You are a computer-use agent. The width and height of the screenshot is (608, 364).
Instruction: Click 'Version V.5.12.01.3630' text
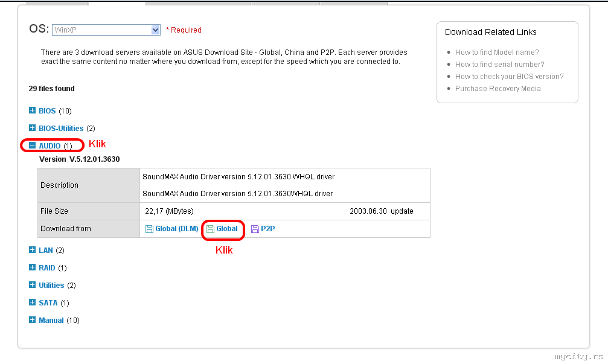click(80, 159)
